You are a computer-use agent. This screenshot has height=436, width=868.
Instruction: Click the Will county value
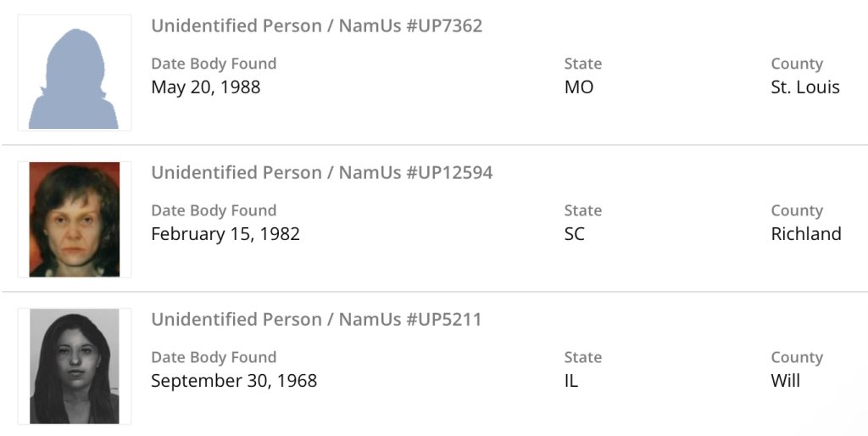[x=786, y=380]
